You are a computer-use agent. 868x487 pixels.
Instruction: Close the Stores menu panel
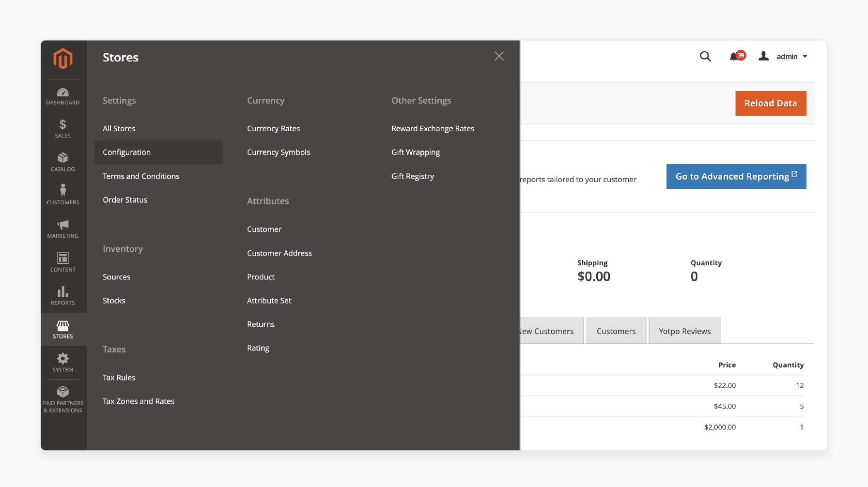[499, 56]
